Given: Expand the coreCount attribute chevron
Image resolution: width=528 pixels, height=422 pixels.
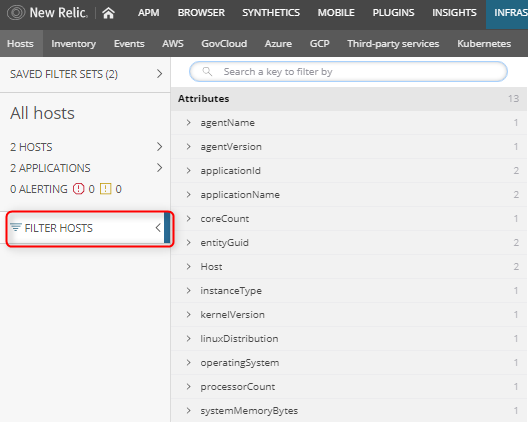Looking at the screenshot, I should click(189, 219).
